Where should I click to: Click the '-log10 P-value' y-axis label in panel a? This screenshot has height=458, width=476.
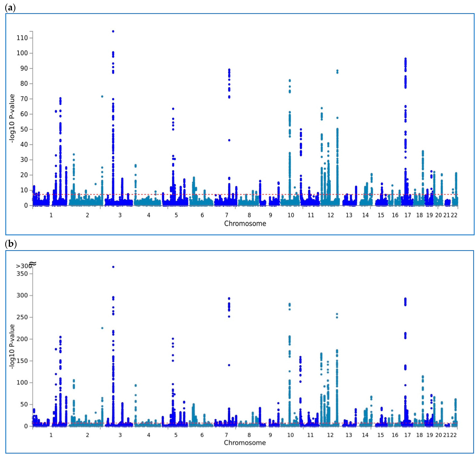12,118
